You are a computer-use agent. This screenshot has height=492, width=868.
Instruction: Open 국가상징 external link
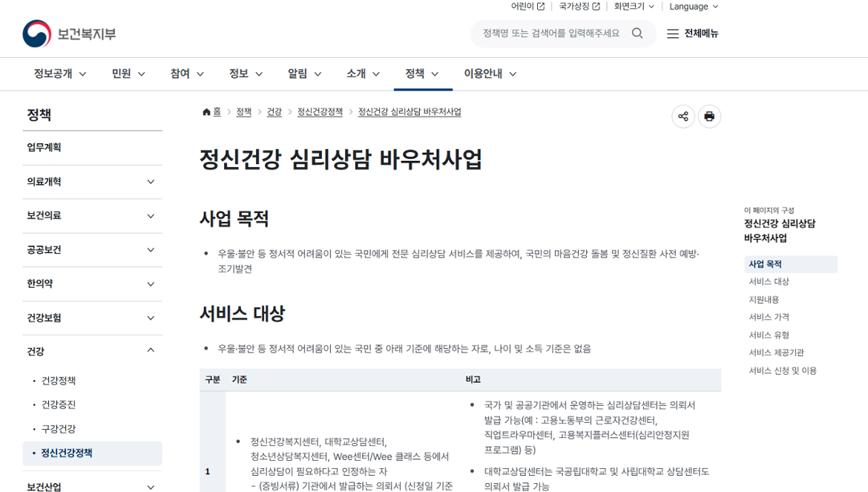coord(579,7)
